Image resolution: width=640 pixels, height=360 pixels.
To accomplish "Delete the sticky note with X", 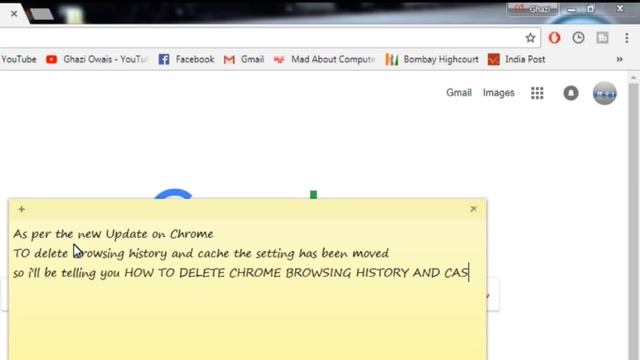I will 473,209.
